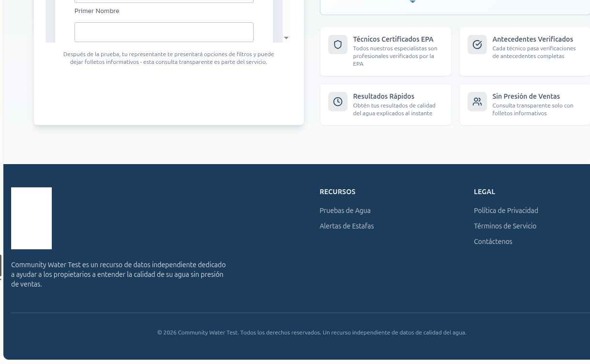Click the white logo image in the footer
590x364 pixels.
coord(31,218)
